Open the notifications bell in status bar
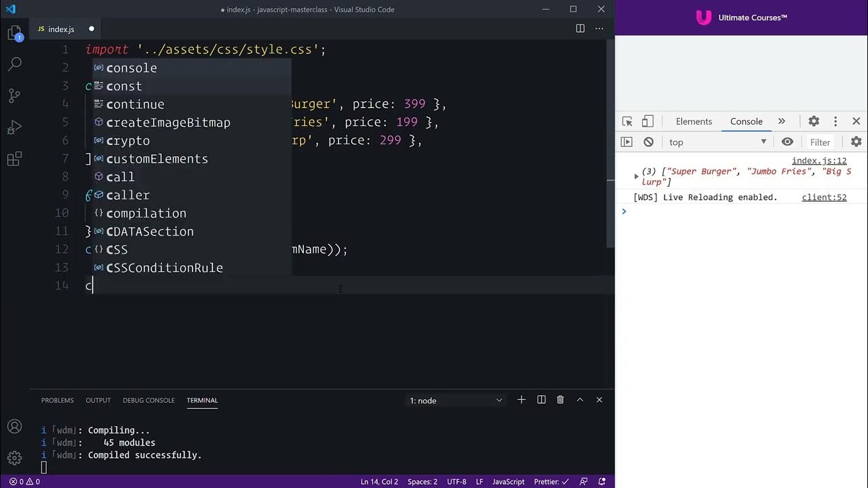The height and width of the screenshot is (488, 868). click(602, 482)
